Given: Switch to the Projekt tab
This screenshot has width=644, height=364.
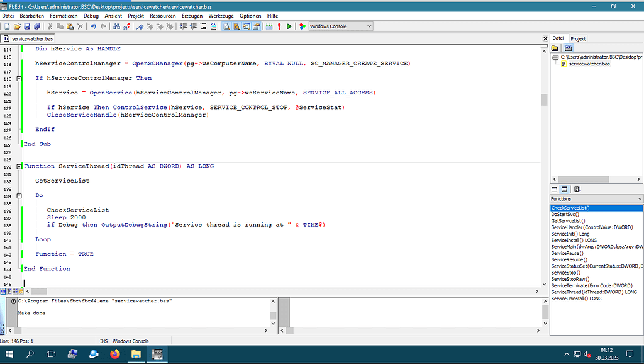Looking at the screenshot, I should coord(578,38).
